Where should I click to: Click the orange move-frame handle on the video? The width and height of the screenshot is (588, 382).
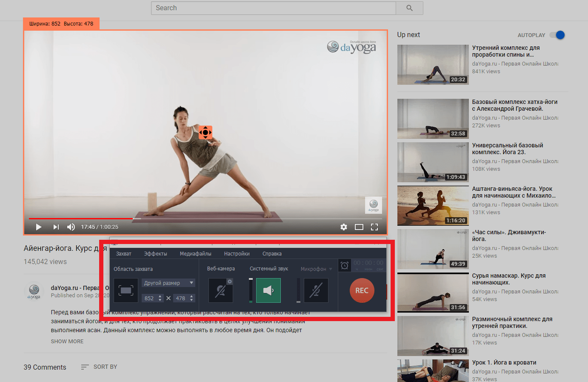(206, 132)
